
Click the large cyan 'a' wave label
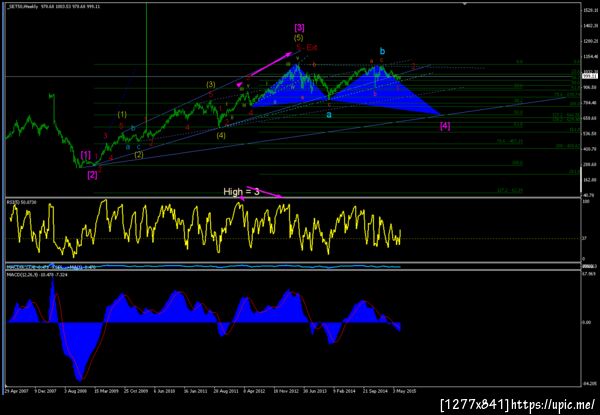click(x=329, y=114)
